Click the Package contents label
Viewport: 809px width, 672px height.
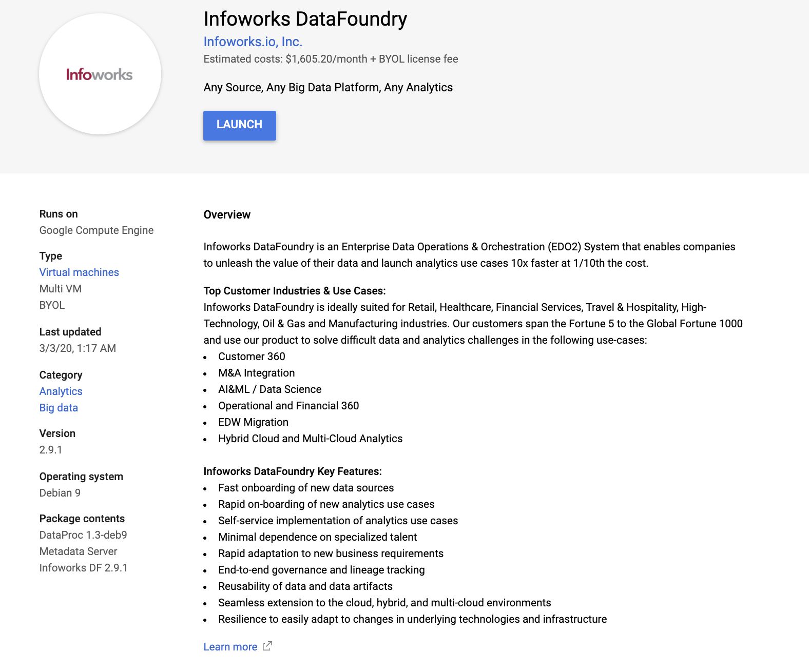click(x=82, y=519)
